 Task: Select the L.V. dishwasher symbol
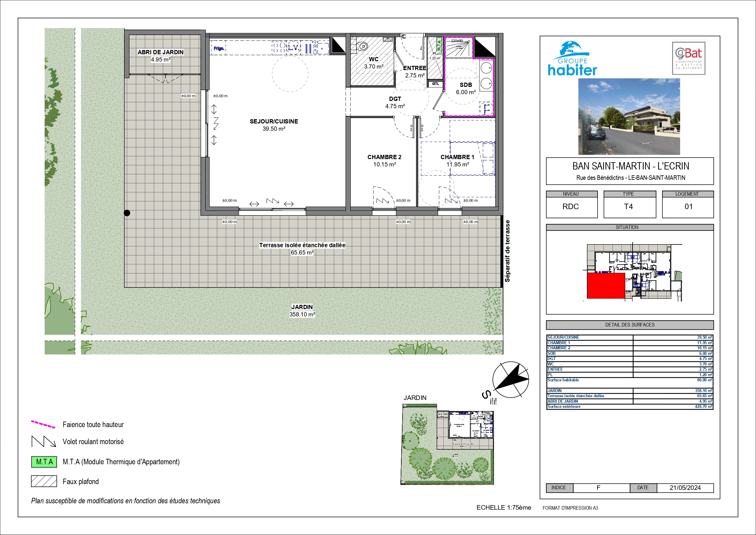[x=294, y=48]
